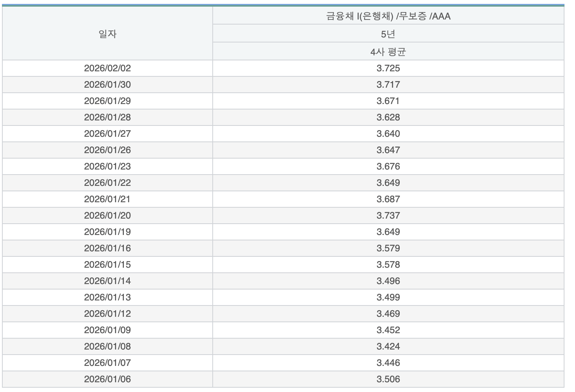Select value 3.424 in the table

click(388, 346)
